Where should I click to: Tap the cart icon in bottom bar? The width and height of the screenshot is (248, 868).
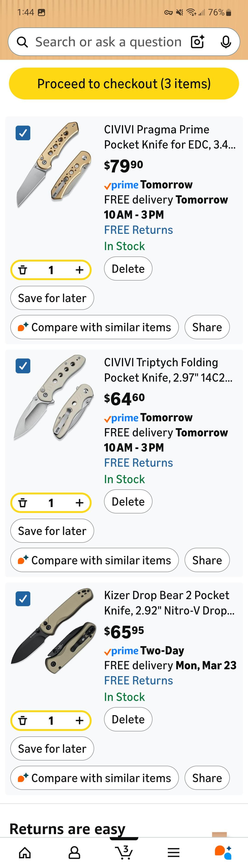click(124, 852)
